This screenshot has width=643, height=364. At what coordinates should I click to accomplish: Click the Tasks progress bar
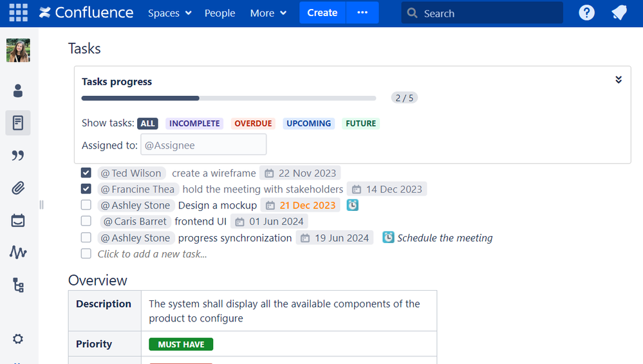[229, 98]
